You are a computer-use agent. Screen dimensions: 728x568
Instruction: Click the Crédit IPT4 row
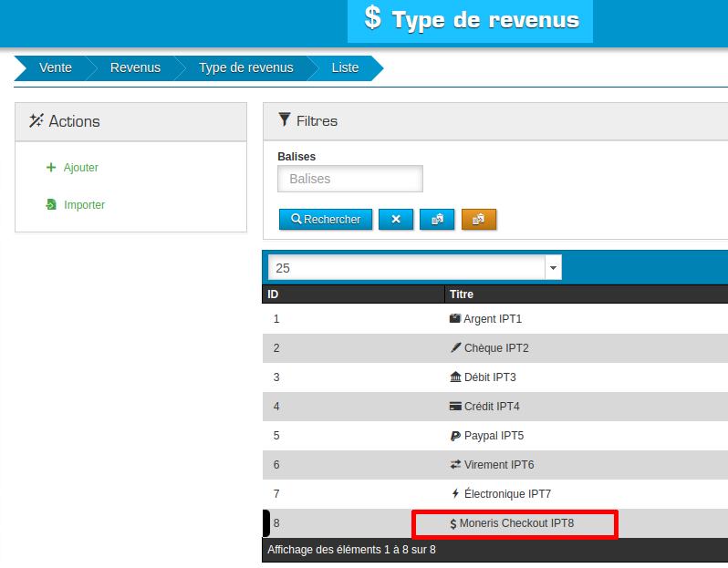[491, 407]
